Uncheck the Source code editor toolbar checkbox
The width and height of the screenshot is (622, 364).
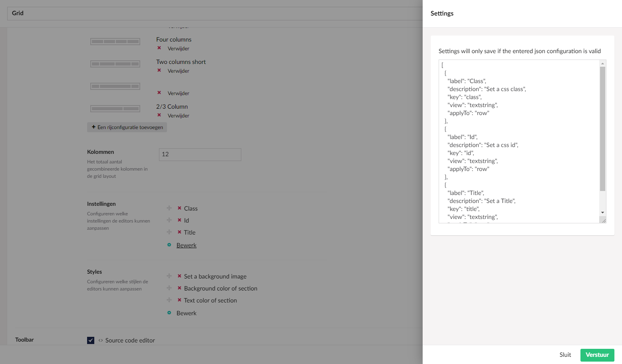(90, 340)
